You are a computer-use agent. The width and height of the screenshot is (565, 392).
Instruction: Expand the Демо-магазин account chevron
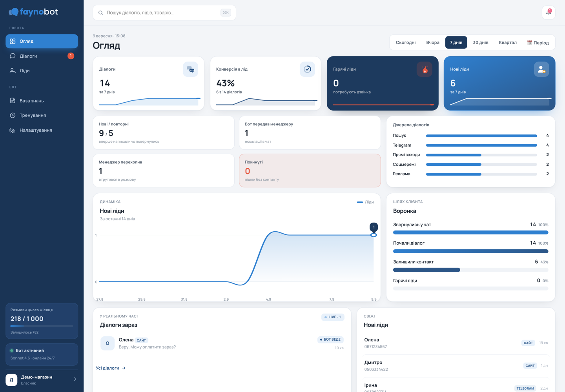click(75, 379)
